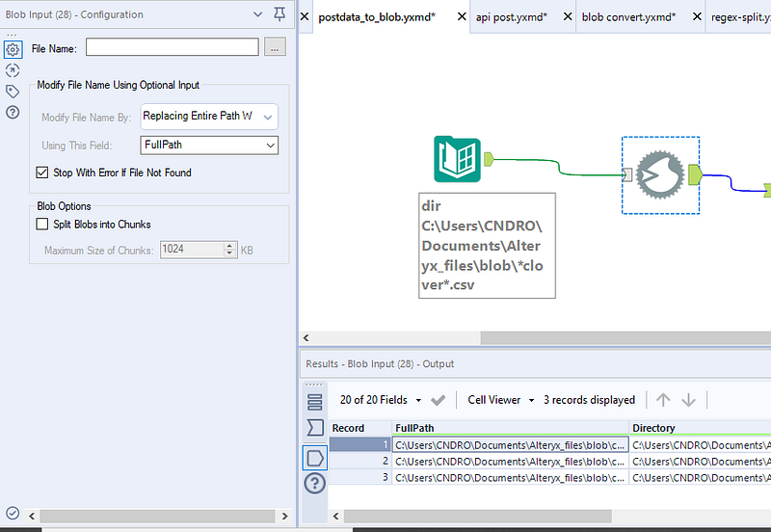771x532 pixels.
Task: Open the Using This Field dropdown
Action: pyautogui.click(x=209, y=145)
